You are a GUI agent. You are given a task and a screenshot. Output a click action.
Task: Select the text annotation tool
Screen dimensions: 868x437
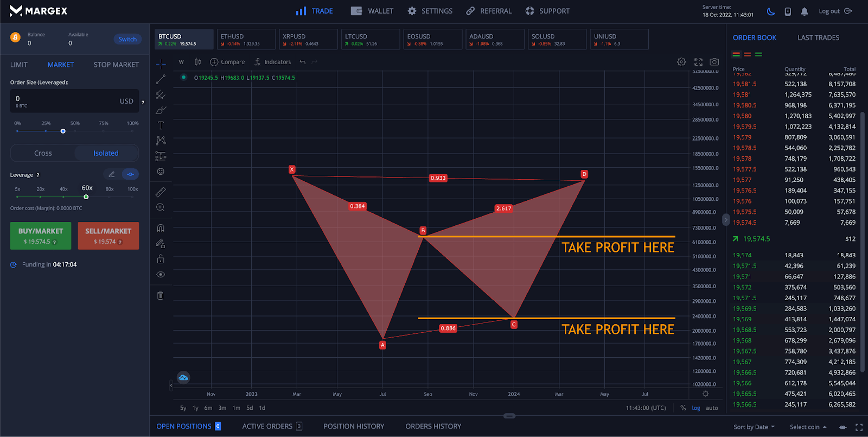point(161,125)
